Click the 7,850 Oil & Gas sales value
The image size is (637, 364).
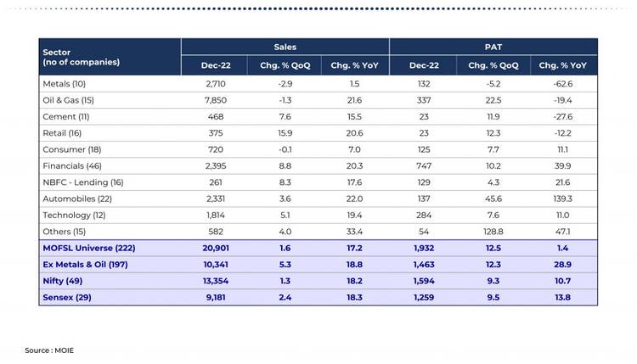214,100
